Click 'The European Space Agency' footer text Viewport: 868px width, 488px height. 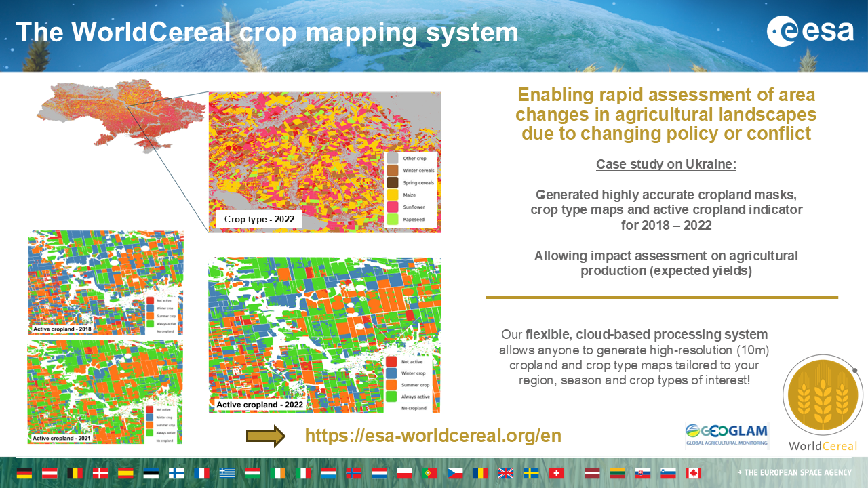coord(798,473)
